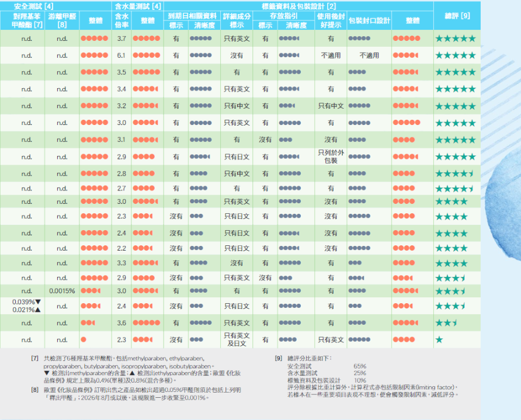Click the 包裝封口設計 column header
The height and width of the screenshot is (420, 521).
coord(369,20)
